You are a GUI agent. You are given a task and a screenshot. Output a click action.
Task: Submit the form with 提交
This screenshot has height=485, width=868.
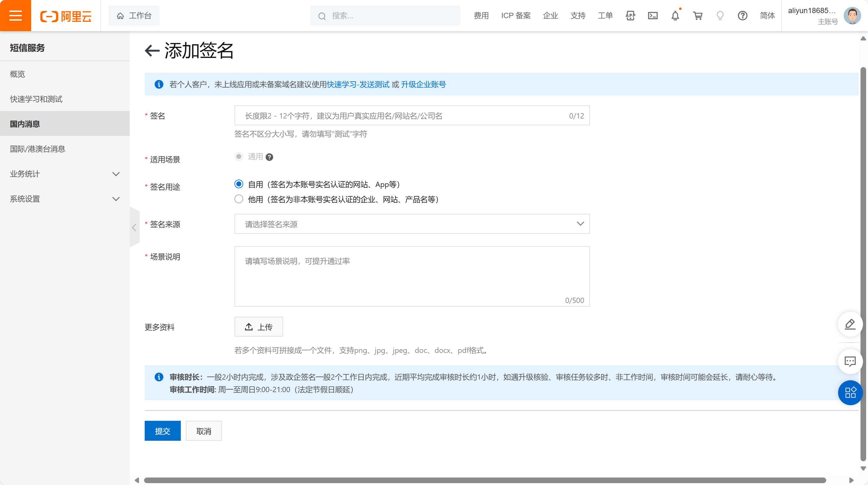pyautogui.click(x=162, y=431)
